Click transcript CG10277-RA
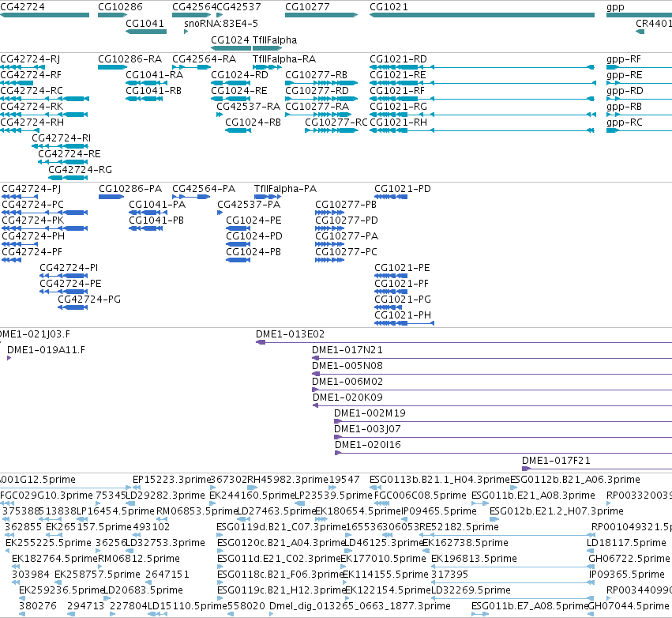This screenshot has width=672, height=618. (x=318, y=115)
